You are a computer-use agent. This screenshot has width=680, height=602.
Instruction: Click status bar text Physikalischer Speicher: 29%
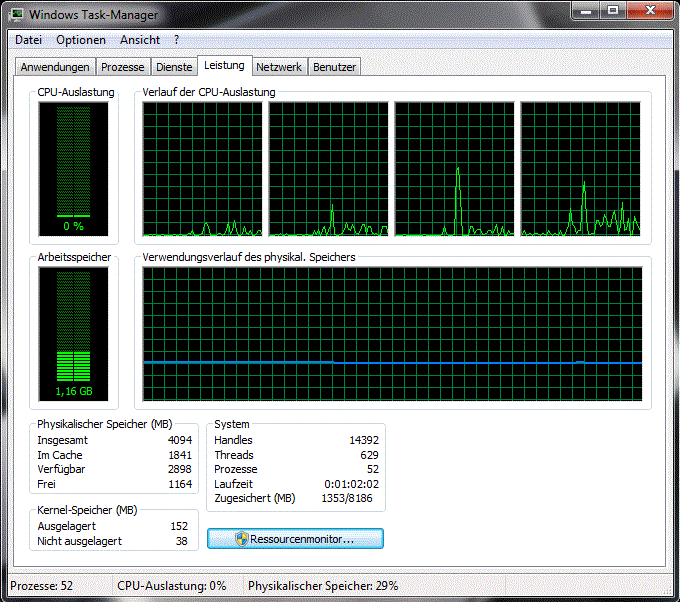323,586
